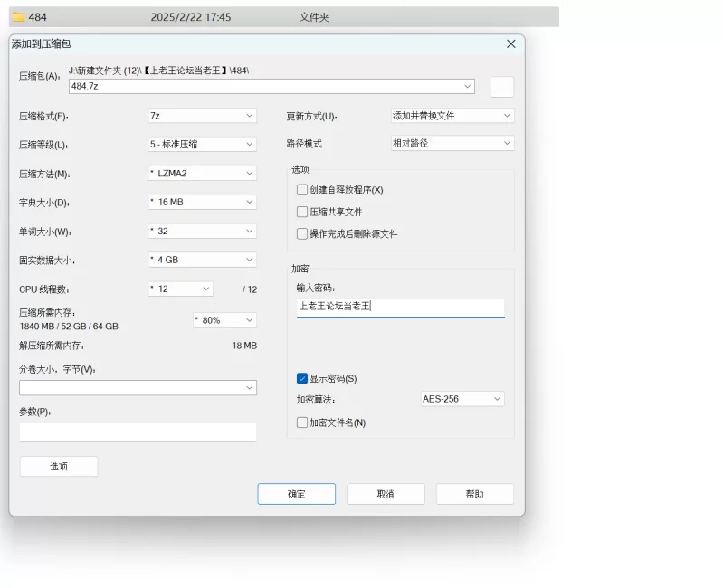Open the browse button with three dots

click(x=502, y=87)
